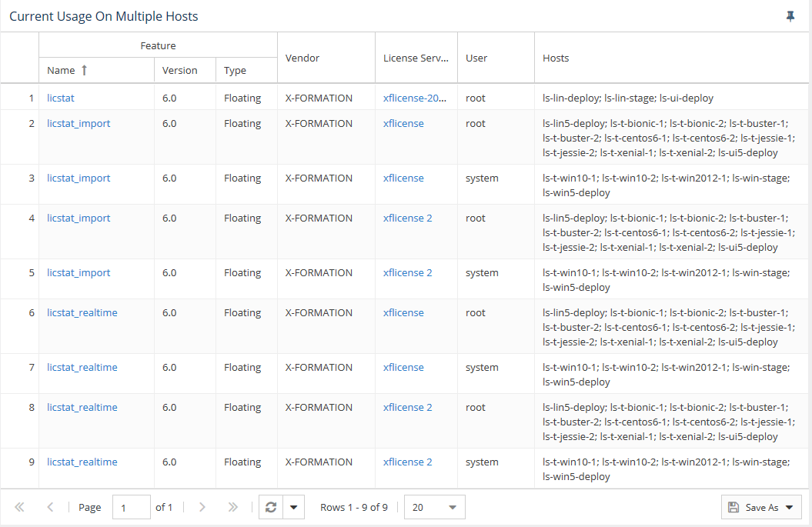The image size is (812, 527).
Task: Open xflicense server link in row 7
Action: click(403, 368)
